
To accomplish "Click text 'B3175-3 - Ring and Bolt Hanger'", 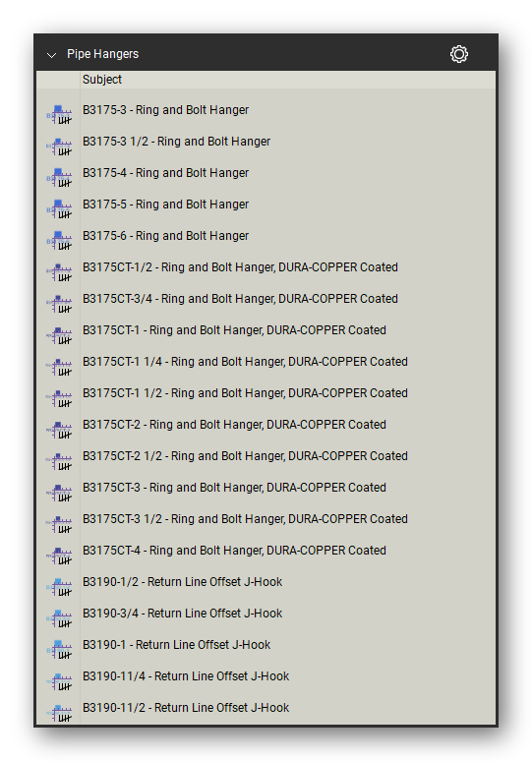I will (165, 110).
